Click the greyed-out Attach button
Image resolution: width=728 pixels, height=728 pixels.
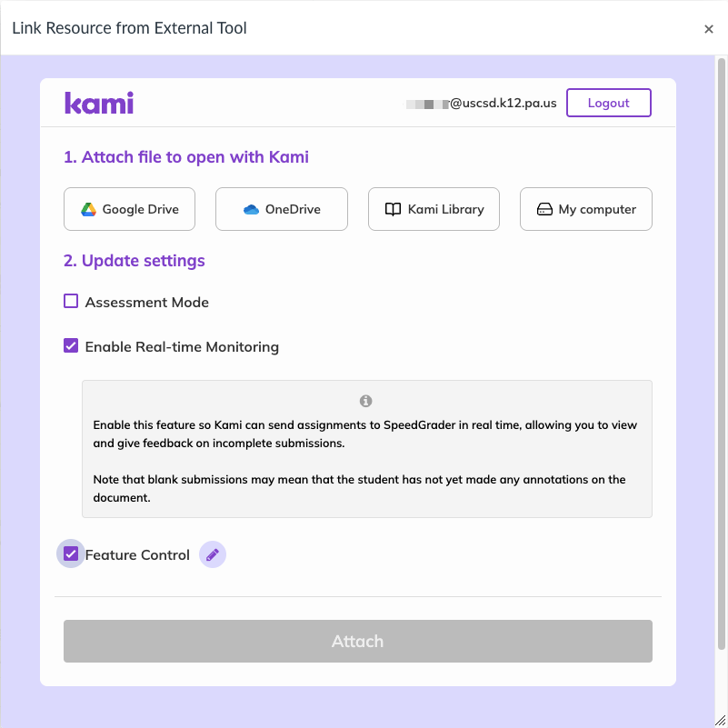(358, 641)
